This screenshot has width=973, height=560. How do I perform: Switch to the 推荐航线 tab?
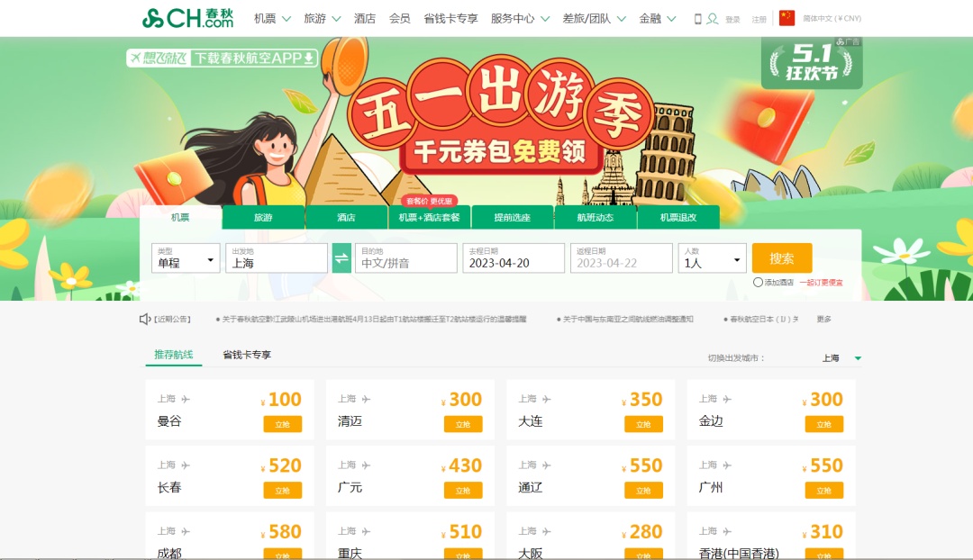click(x=174, y=355)
